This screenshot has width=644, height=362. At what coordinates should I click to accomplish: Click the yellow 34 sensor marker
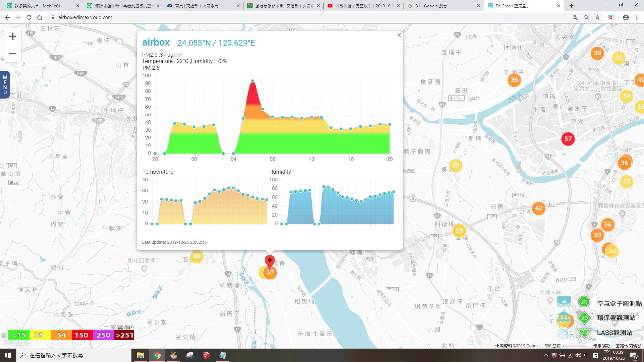click(627, 96)
